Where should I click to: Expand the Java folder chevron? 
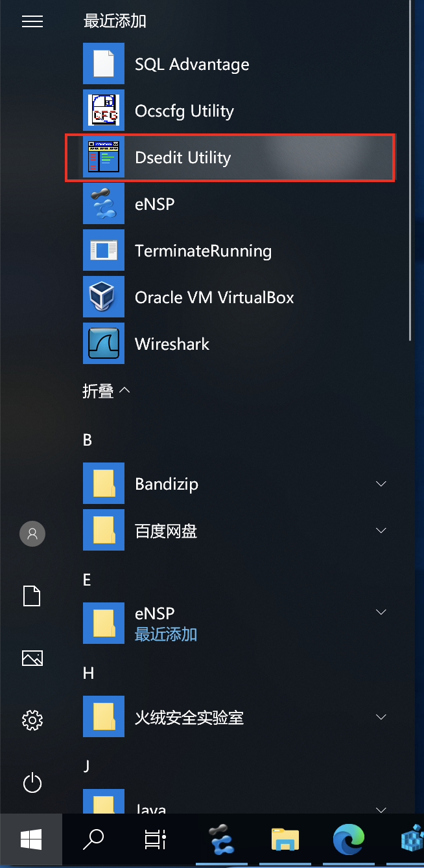[381, 809]
